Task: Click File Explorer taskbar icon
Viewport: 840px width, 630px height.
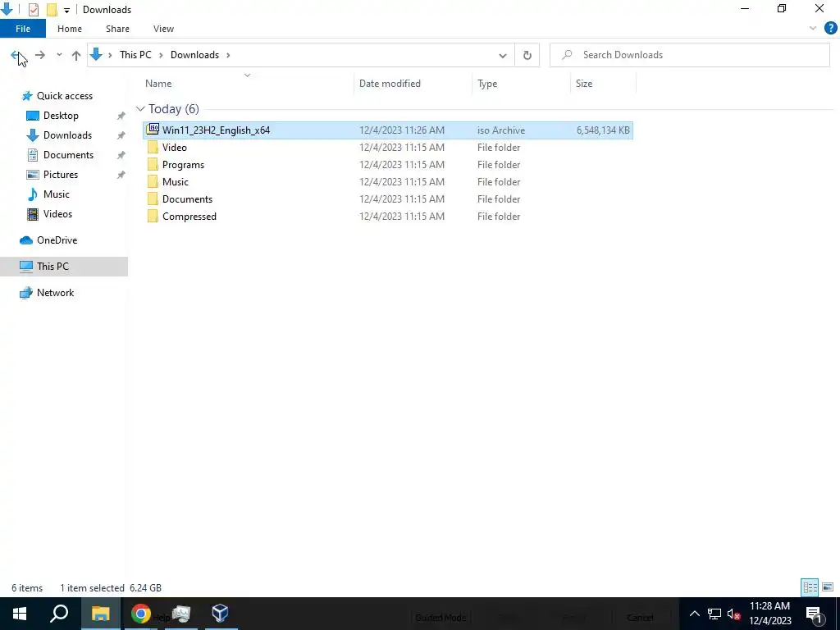Action: (100, 614)
